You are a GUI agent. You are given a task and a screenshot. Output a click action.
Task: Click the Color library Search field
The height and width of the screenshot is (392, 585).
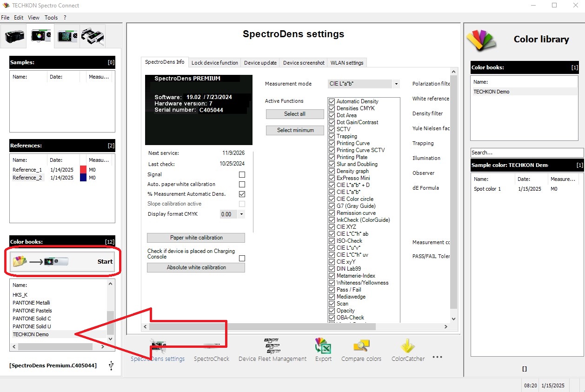[x=527, y=153]
